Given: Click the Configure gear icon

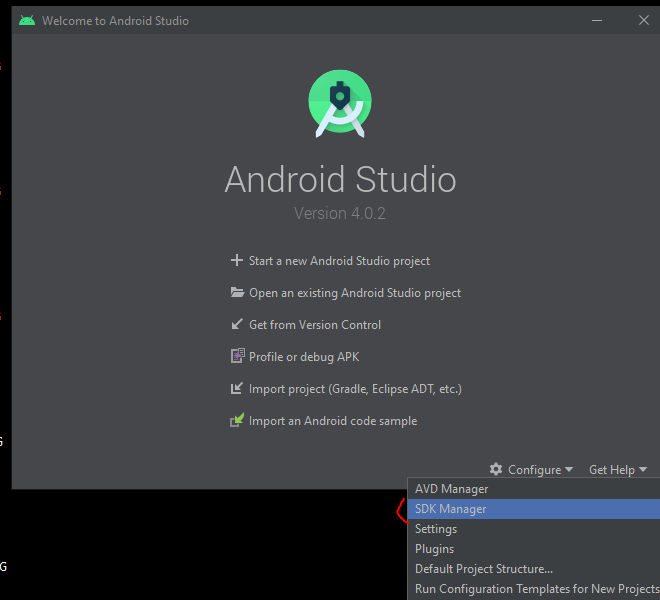Looking at the screenshot, I should [496, 469].
